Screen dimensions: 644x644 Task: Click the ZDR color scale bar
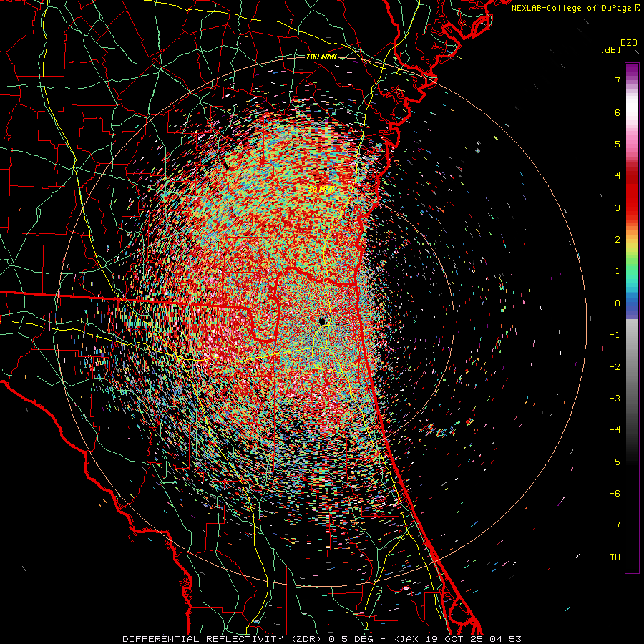632,318
